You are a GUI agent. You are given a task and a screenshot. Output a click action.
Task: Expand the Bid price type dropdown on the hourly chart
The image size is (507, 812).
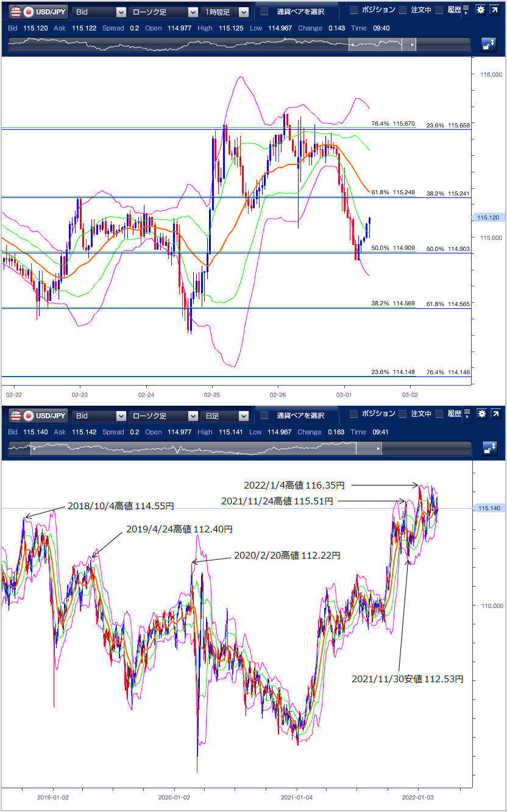[99, 12]
